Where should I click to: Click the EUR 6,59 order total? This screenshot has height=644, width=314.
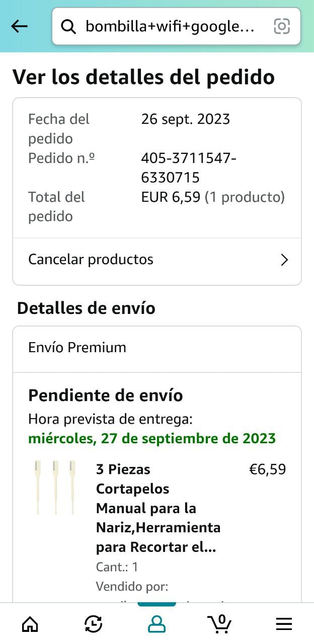click(x=171, y=197)
